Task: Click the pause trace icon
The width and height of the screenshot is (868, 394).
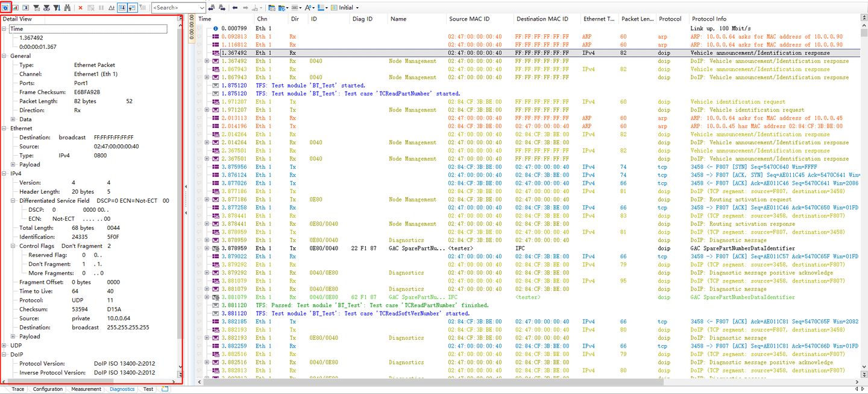Action: (101, 8)
